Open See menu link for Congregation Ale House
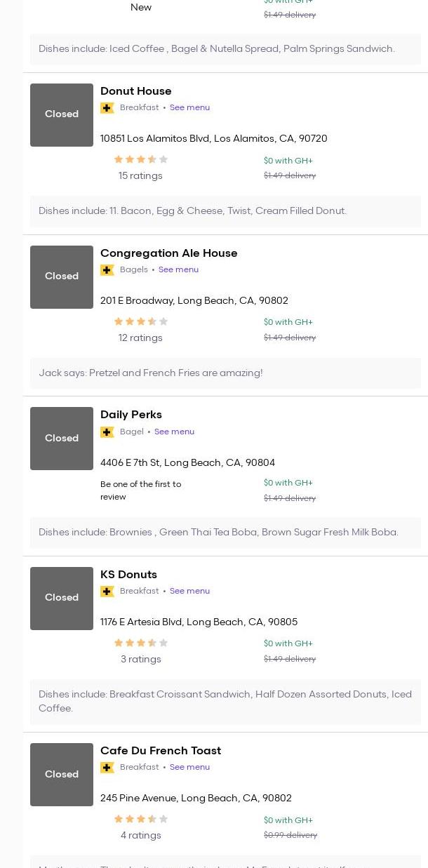 178,270
